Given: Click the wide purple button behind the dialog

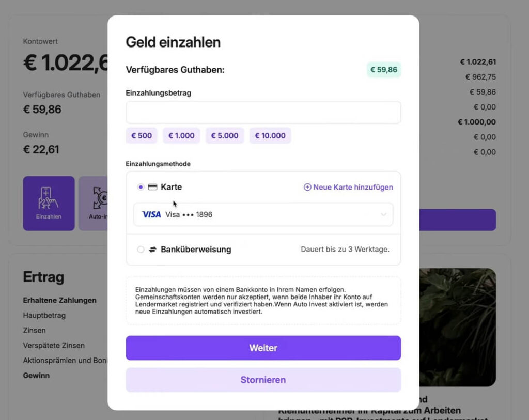Looking at the screenshot, I should 458,220.
